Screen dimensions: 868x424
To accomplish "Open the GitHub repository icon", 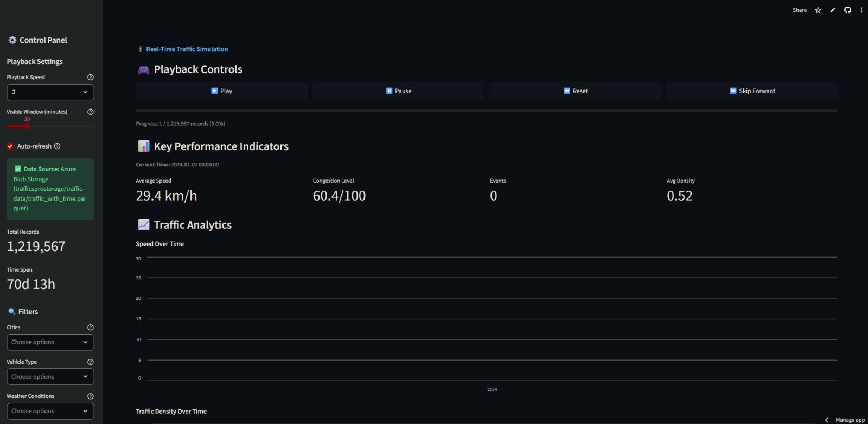I will tap(847, 10).
